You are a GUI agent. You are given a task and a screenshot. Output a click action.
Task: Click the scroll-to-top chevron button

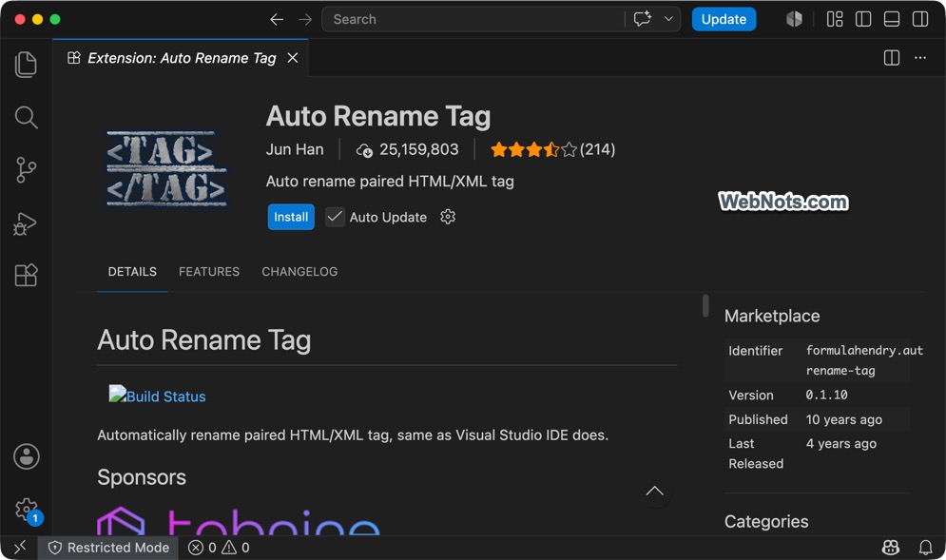tap(655, 492)
